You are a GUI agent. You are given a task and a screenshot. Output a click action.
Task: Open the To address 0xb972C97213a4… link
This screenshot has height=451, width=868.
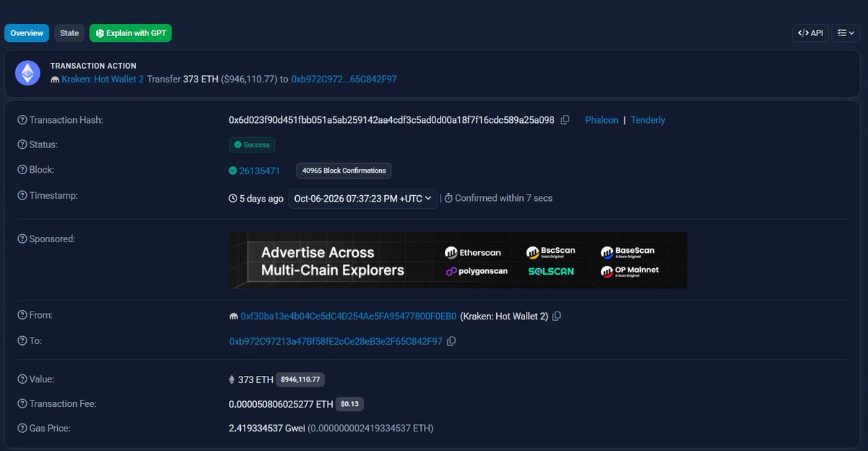[336, 341]
